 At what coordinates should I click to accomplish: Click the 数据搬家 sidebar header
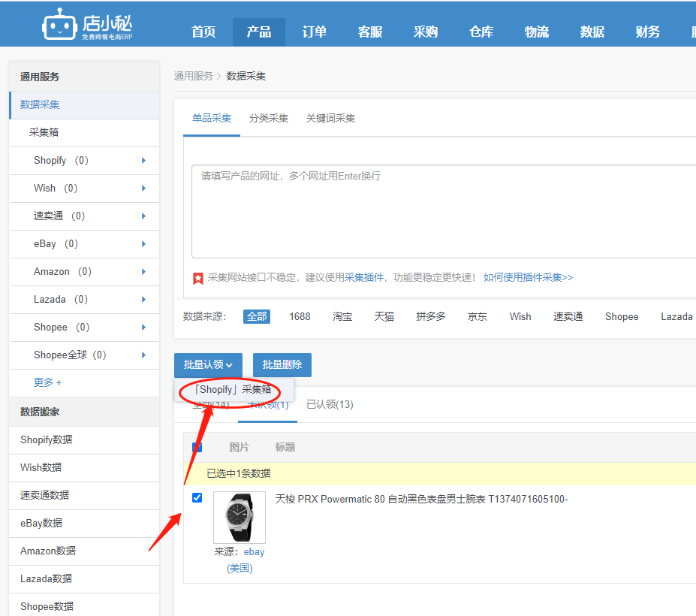point(84,412)
